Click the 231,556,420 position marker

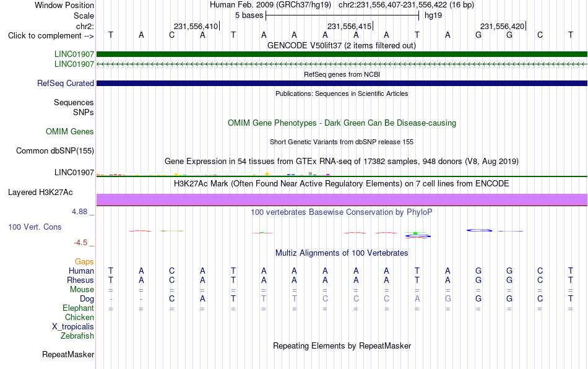503,26
